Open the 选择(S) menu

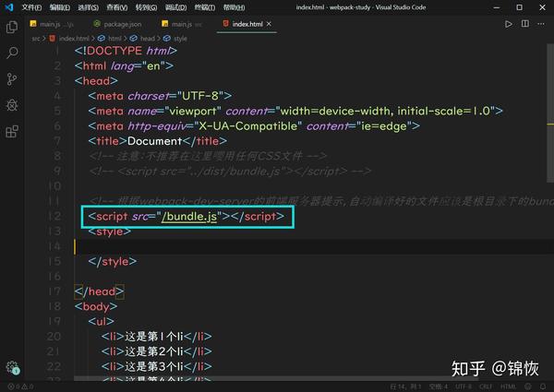[89, 7]
